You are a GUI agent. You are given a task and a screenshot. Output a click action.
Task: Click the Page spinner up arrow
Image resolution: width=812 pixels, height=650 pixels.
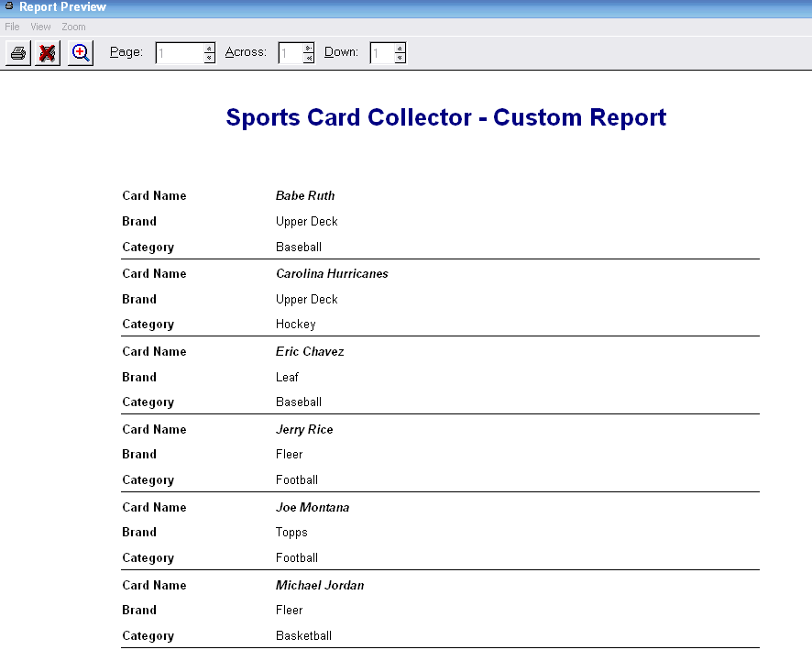tap(207, 48)
